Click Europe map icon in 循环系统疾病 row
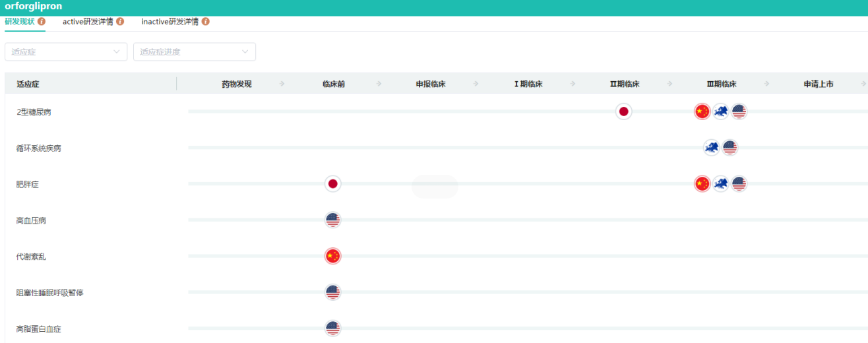 (x=712, y=148)
